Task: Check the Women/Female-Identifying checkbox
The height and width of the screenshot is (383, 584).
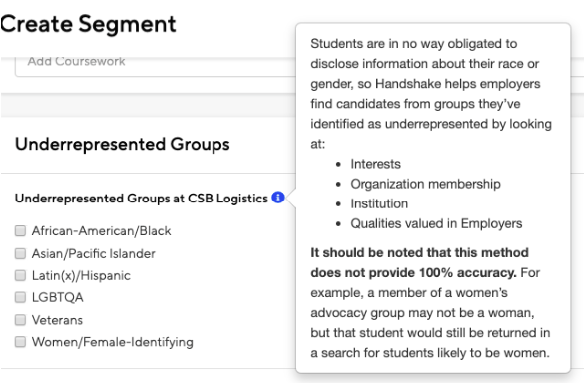Action: click(20, 342)
